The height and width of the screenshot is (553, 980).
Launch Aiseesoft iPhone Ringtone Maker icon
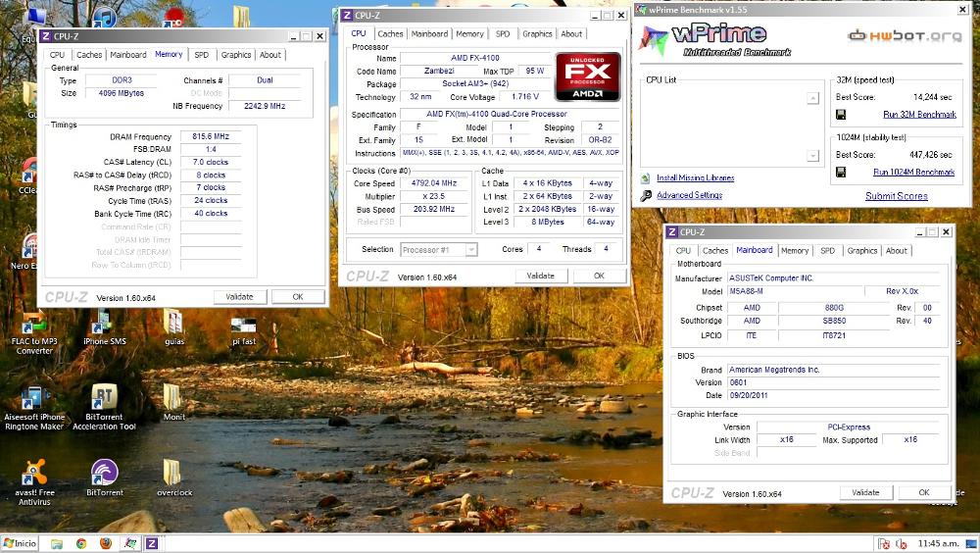click(33, 408)
